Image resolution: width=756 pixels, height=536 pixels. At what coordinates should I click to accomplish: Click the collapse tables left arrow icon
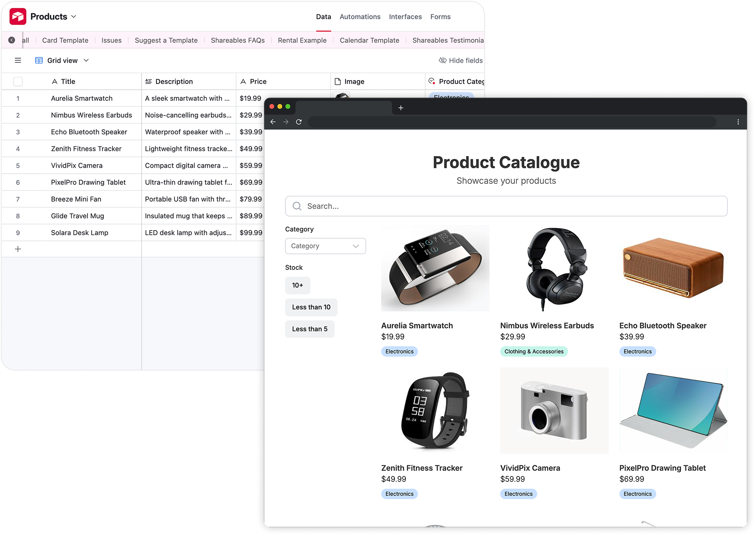pos(12,40)
